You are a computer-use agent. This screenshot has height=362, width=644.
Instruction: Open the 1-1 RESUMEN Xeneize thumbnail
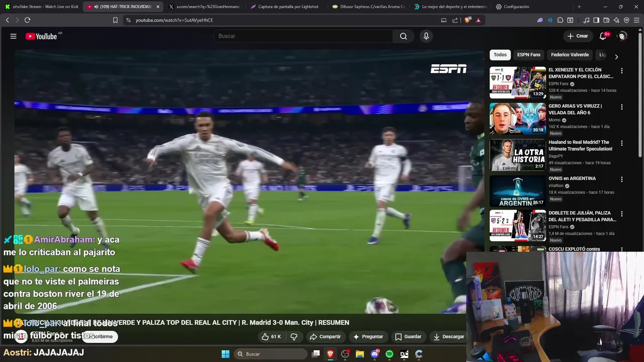(518, 82)
